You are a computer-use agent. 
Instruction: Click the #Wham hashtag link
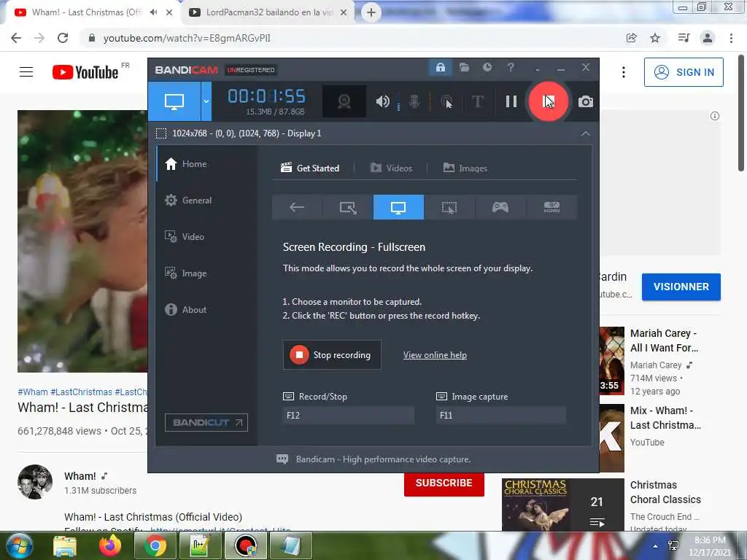point(33,392)
